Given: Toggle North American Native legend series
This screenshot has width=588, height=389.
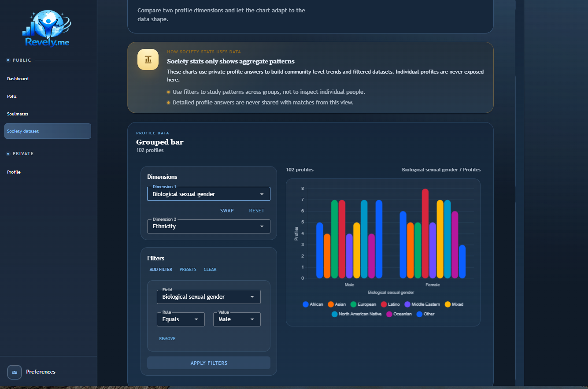Looking at the screenshot, I should 356,314.
